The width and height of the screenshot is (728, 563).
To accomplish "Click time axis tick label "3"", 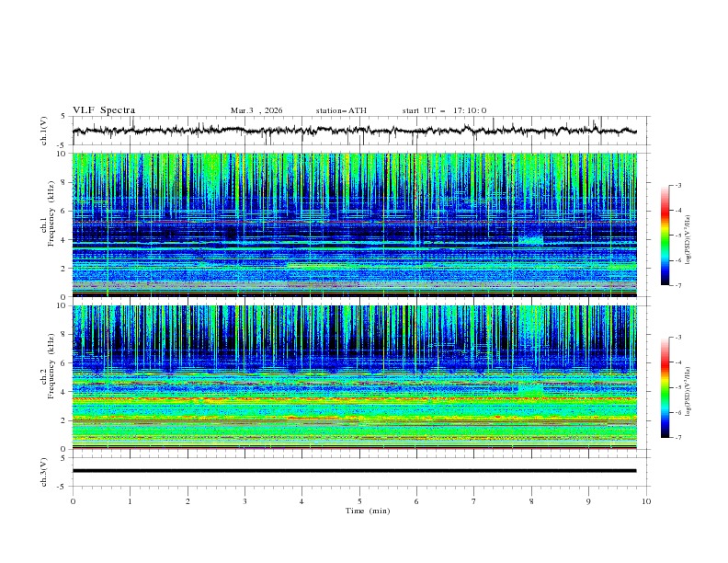I will point(245,501).
